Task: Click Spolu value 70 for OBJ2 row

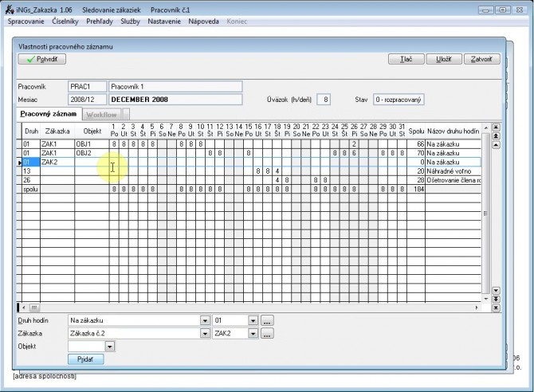Action: click(416, 153)
